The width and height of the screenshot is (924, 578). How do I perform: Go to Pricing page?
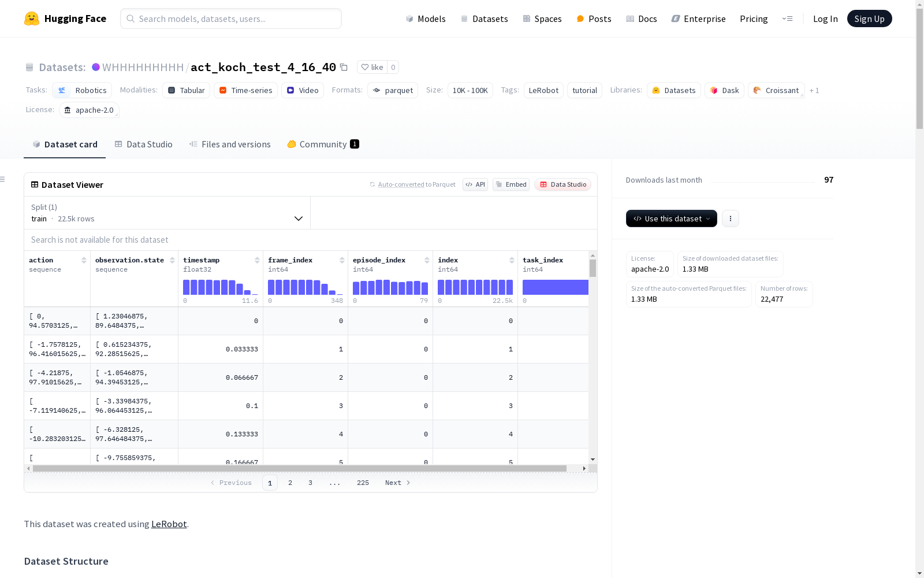754,18
